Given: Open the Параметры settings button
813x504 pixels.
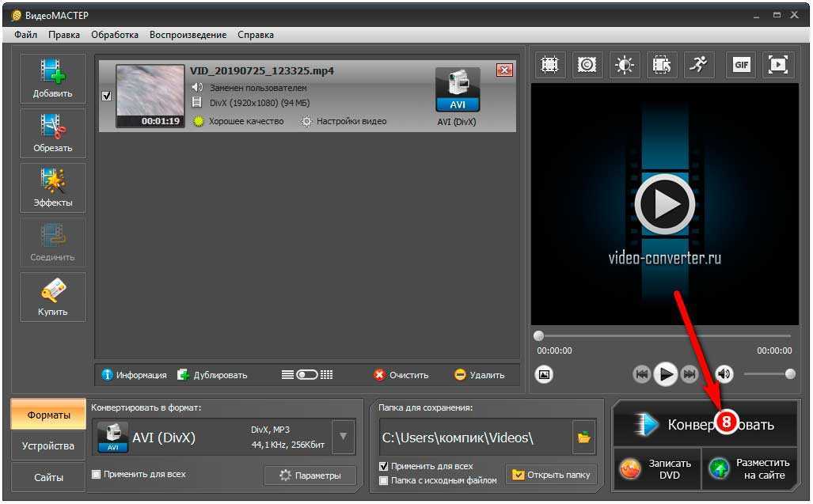Looking at the screenshot, I should pos(310,476).
